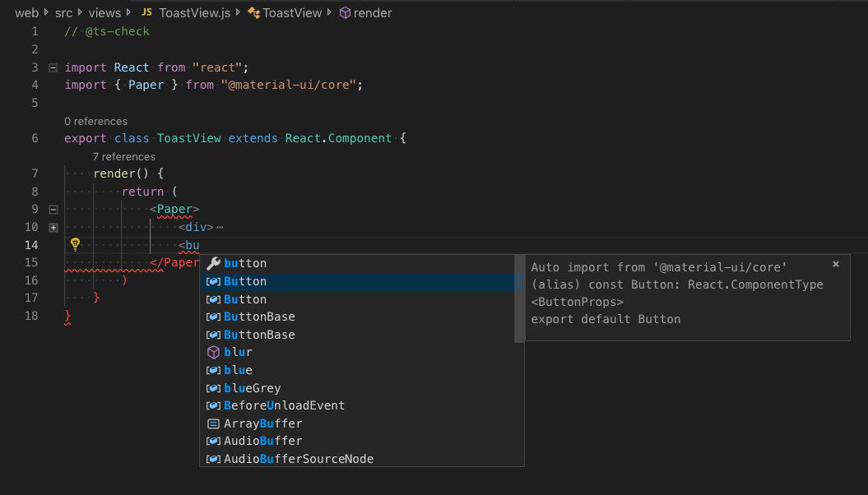The height and width of the screenshot is (495, 868).
Task: Click the lightbulb quick-fix icon on line 14
Action: (75, 244)
